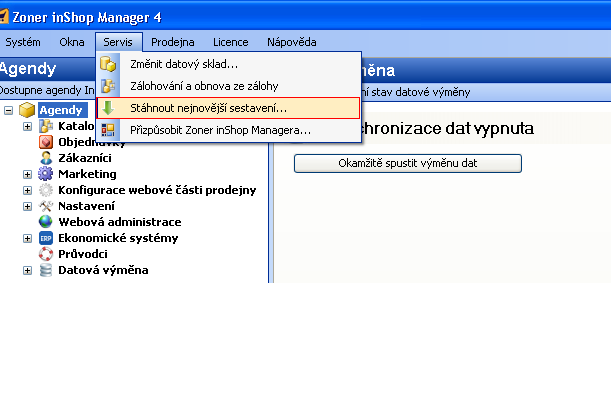Select Konfigurace webové části prodejny
This screenshot has height=400, width=611.
pos(157,190)
